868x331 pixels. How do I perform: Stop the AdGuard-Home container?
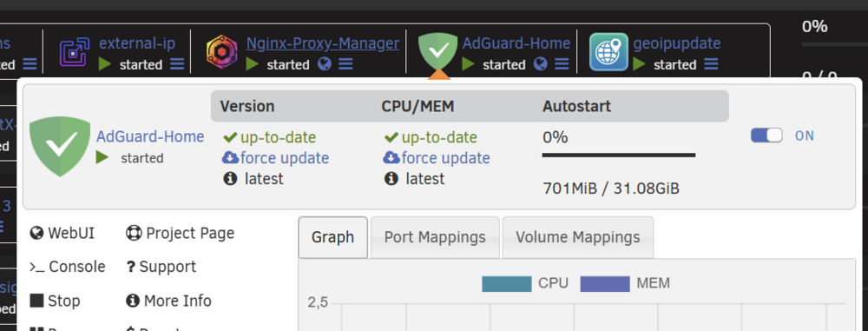[55, 301]
